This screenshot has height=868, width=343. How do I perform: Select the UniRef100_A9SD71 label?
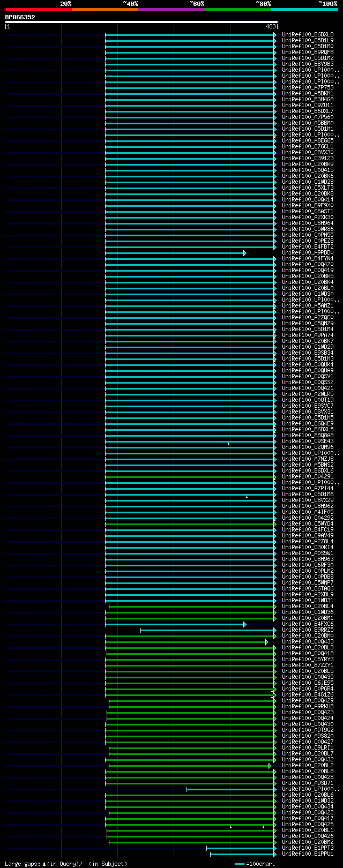(308, 783)
